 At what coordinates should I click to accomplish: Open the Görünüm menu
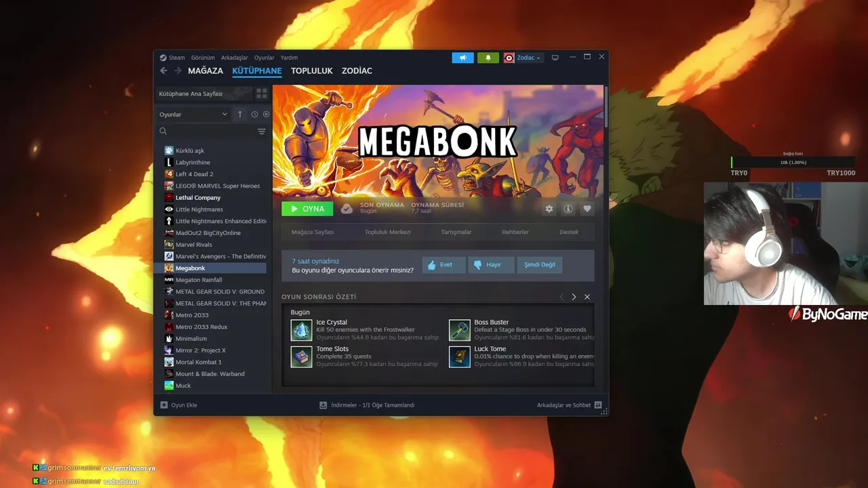[203, 58]
